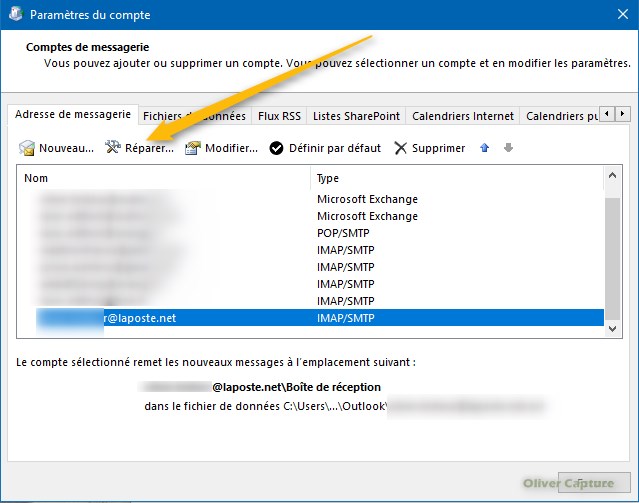Open the Calendriers Internet tab
The image size is (639, 503).
(x=463, y=116)
